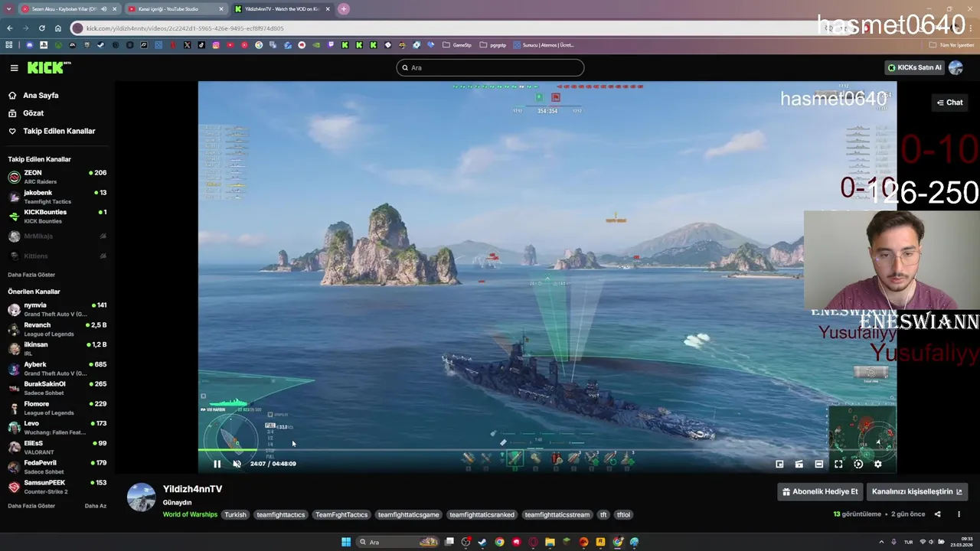Open the nymvia recommended channel

pos(57,309)
